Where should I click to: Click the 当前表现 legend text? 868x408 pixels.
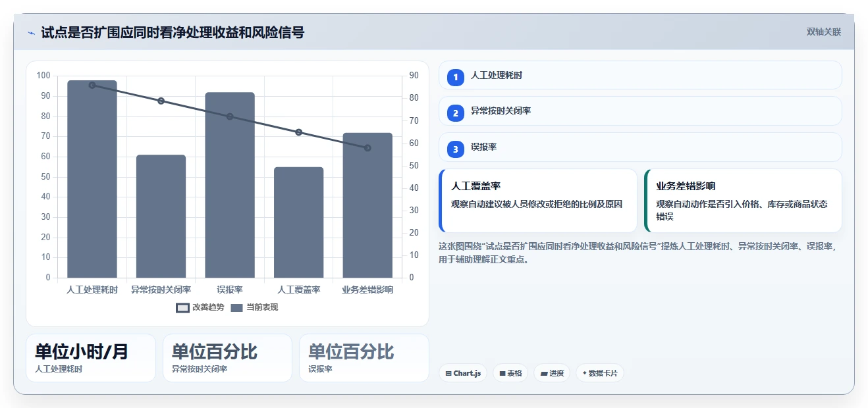(x=262, y=307)
